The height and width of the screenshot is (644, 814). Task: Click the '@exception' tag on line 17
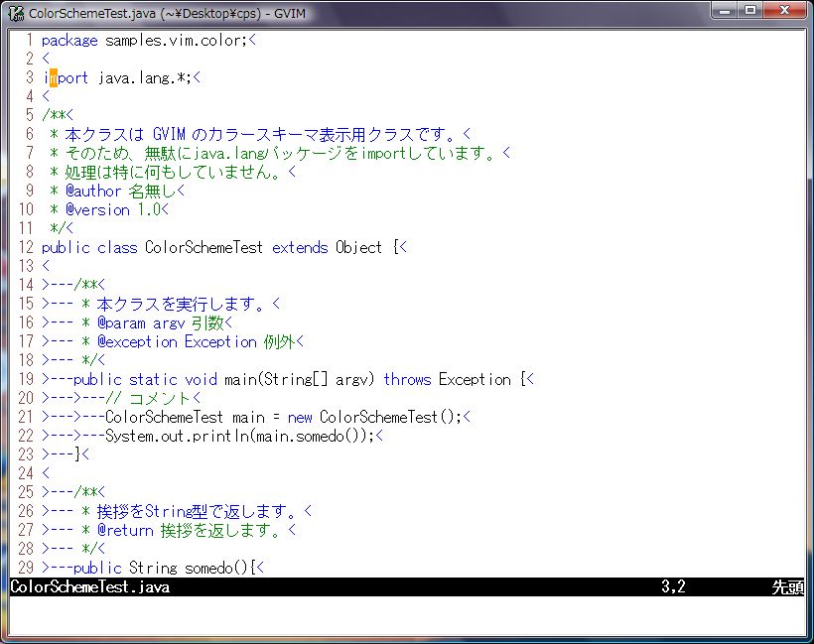138,341
